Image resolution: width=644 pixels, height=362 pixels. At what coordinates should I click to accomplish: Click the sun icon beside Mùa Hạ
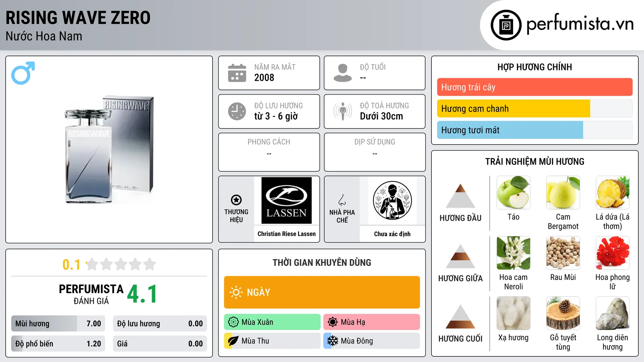pos(333,322)
